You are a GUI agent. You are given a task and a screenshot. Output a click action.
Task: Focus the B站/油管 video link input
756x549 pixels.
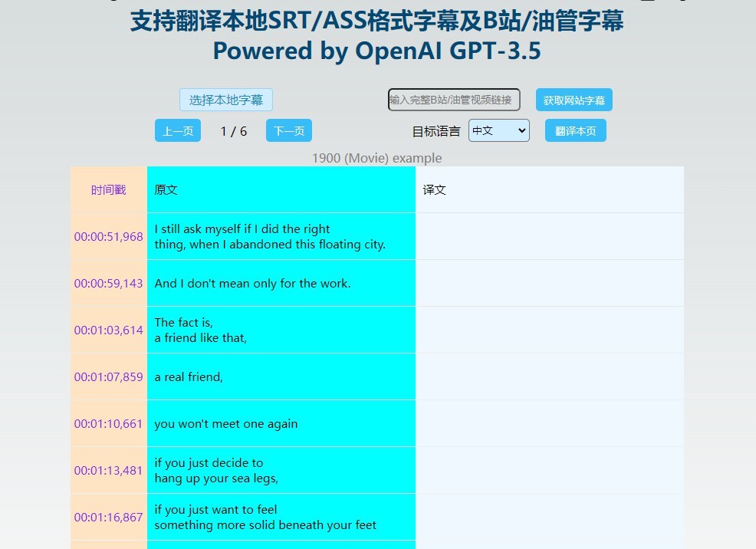pos(454,100)
